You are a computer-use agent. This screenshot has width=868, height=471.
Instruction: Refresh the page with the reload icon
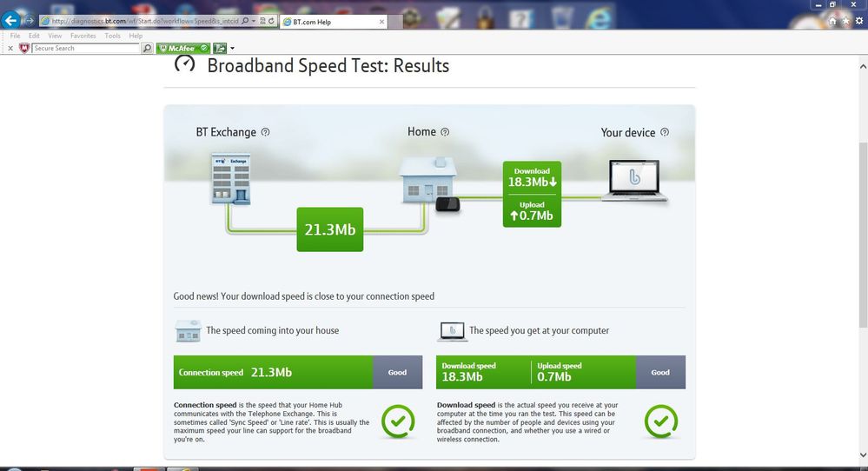[271, 21]
